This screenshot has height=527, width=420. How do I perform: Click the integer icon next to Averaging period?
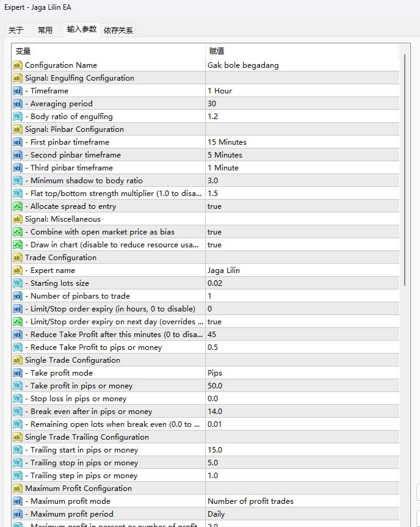[17, 104]
